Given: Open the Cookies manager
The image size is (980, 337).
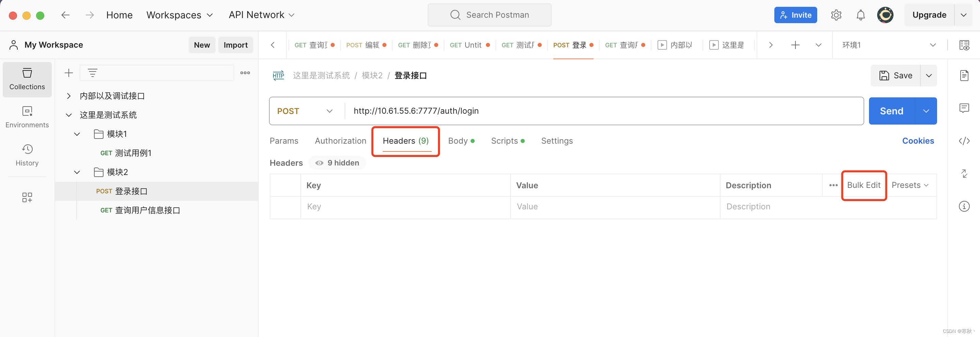Looking at the screenshot, I should (918, 141).
